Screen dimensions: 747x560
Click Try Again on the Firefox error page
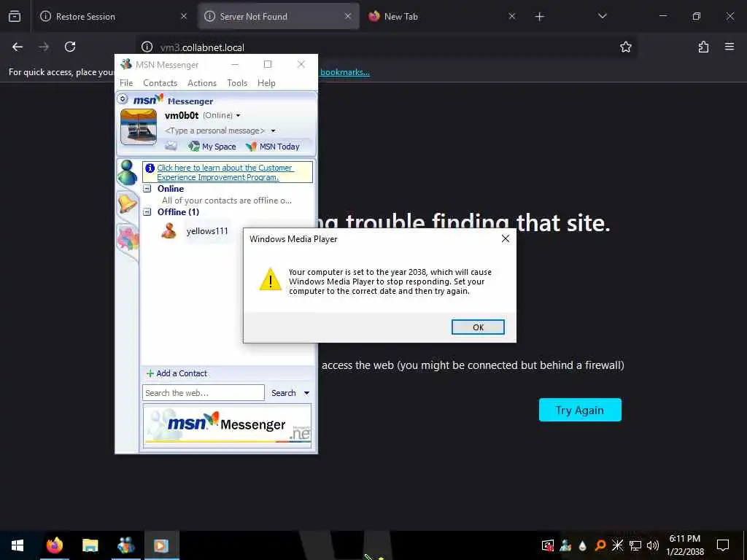click(x=580, y=410)
